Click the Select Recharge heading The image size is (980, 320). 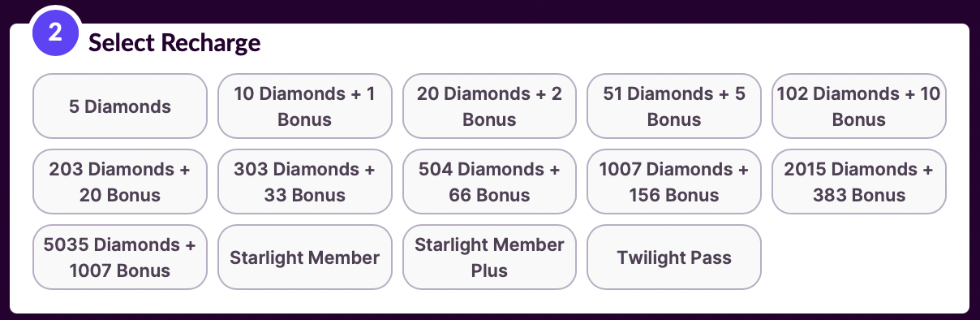click(x=174, y=42)
